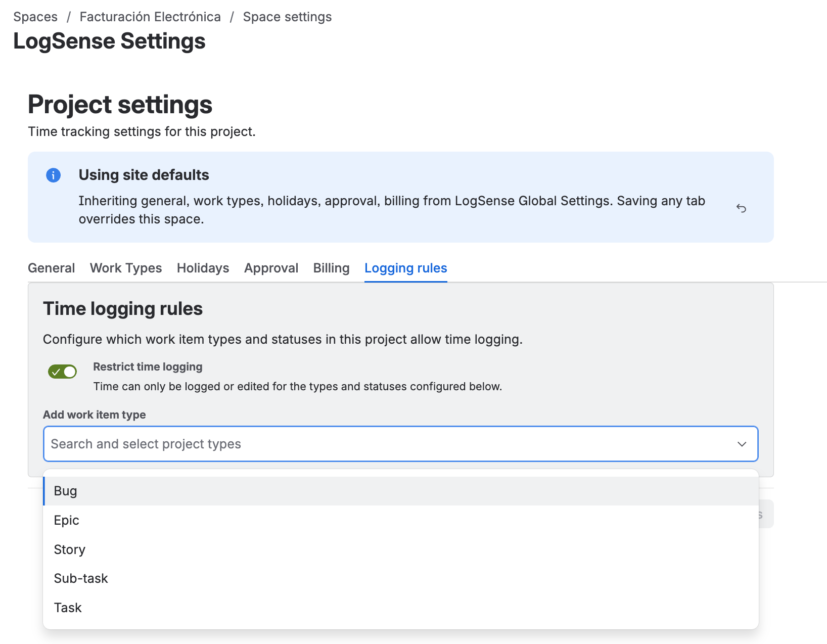This screenshot has height=644, width=827.
Task: Click the blue info icon in banner
Action: (x=53, y=175)
